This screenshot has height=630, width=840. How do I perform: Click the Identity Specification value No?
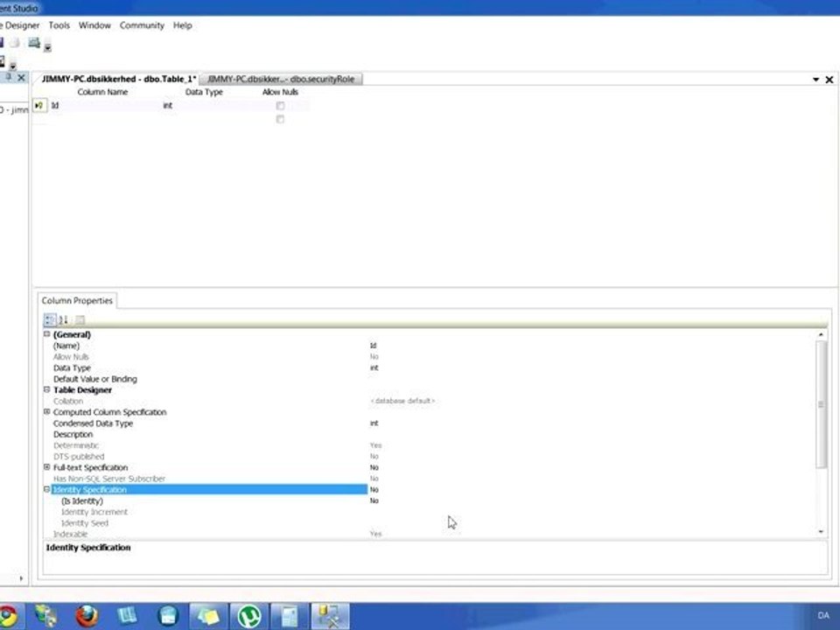coord(374,490)
